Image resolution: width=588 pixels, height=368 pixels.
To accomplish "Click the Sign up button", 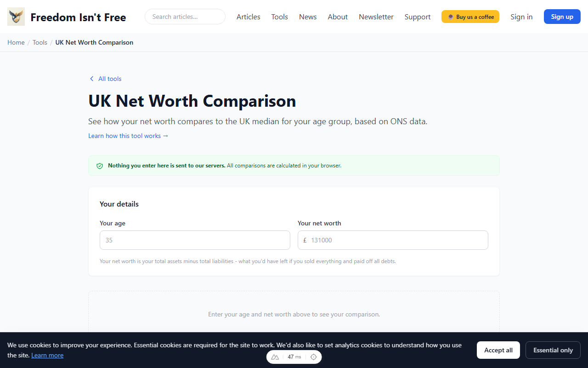I will (562, 16).
